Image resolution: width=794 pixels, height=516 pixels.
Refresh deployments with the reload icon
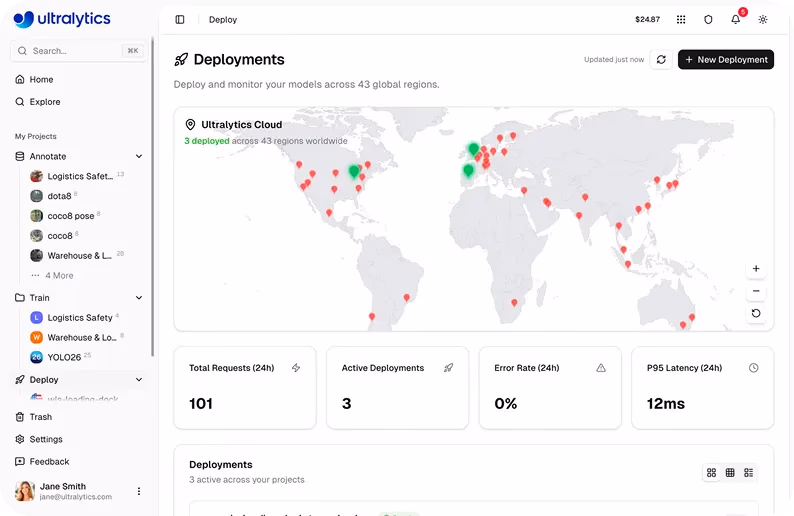pos(661,60)
